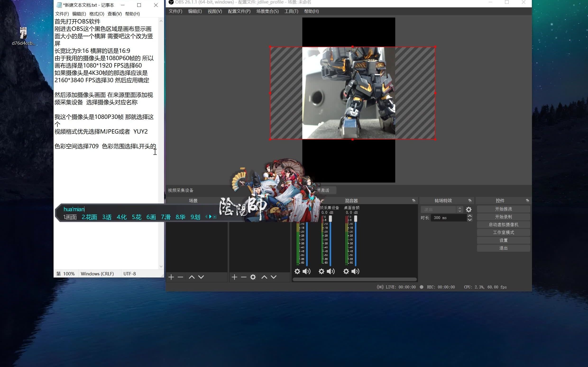Open source properties gear in sources panel
The image size is (588, 367).
253,277
